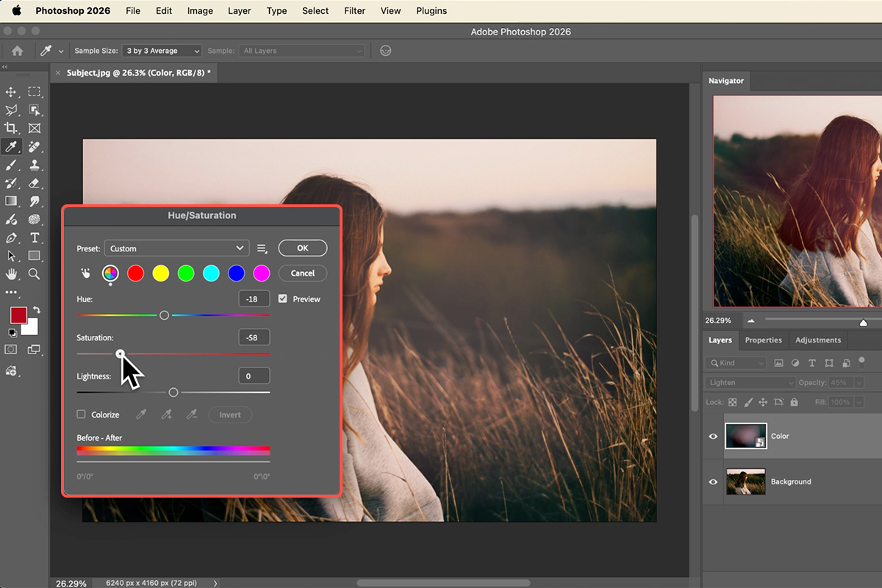Open the Filter menu
882x588 pixels.
pos(354,11)
